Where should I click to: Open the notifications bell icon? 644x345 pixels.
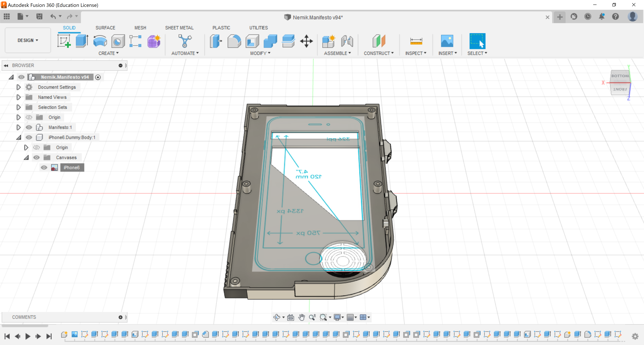pos(602,17)
